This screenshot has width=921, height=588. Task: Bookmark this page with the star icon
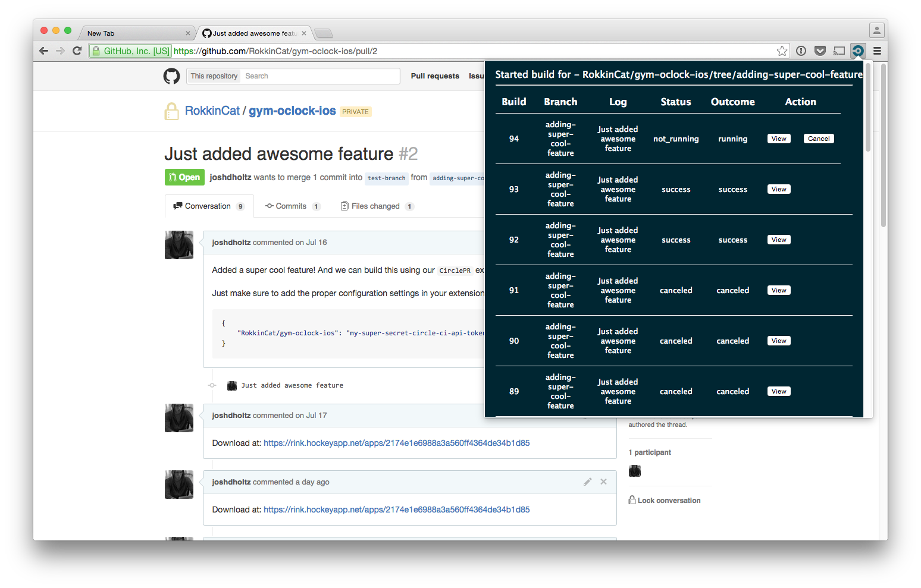(782, 51)
